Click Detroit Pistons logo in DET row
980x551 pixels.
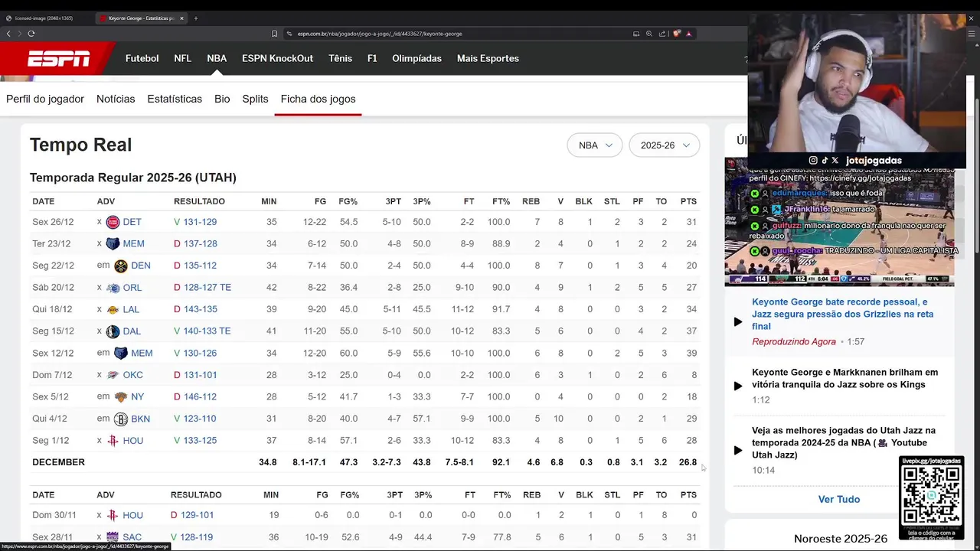point(113,222)
